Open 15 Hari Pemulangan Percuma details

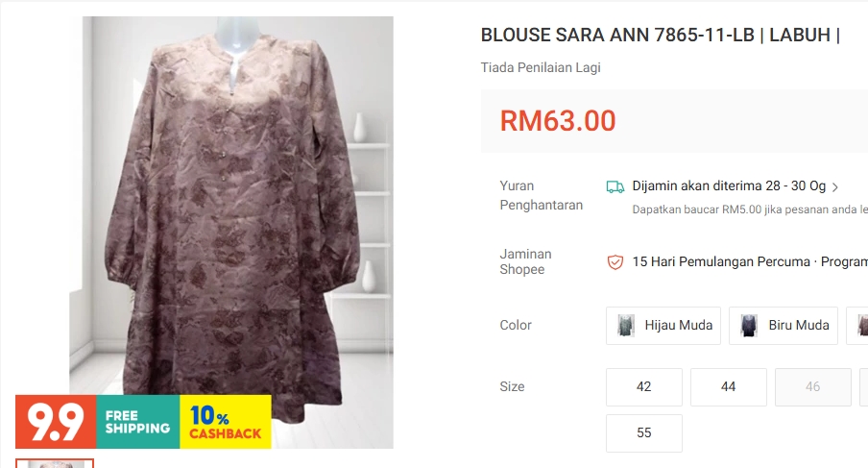721,261
